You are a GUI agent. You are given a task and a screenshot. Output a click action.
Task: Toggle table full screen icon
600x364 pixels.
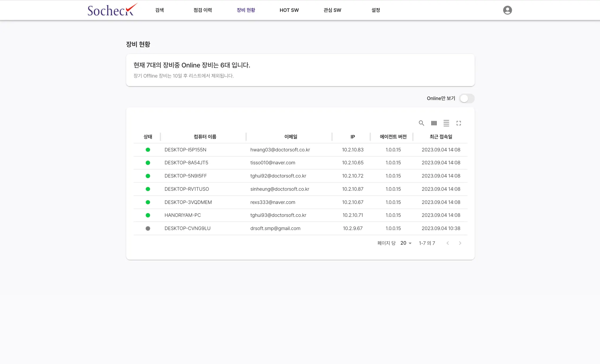[x=458, y=123]
